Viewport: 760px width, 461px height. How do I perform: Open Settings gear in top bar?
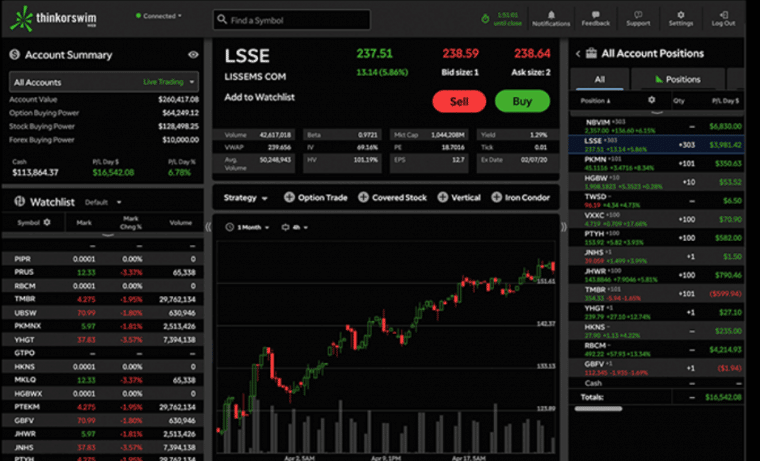tap(681, 16)
